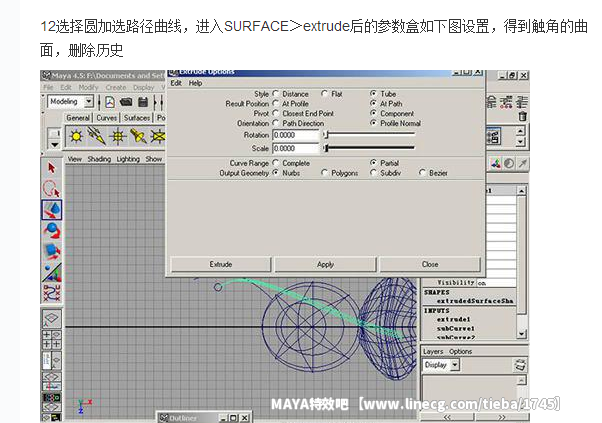
Task: Select the curve tool with X marks
Action: click(51, 293)
